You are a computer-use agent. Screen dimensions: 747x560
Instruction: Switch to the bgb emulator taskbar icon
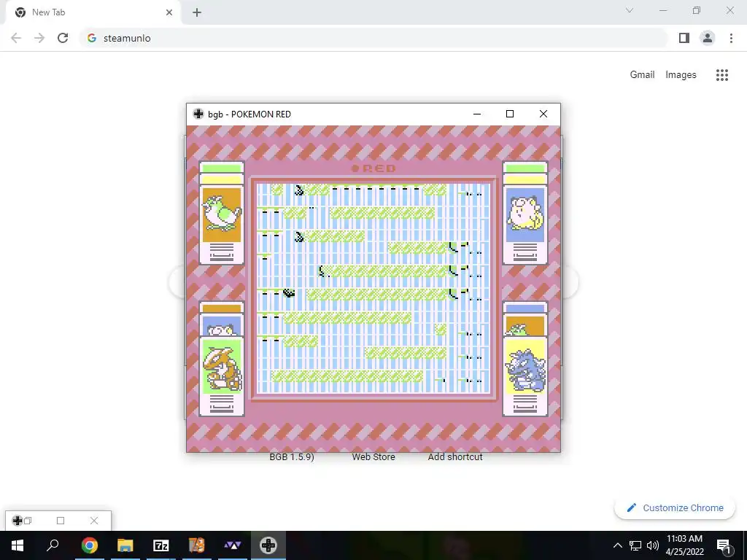click(268, 545)
